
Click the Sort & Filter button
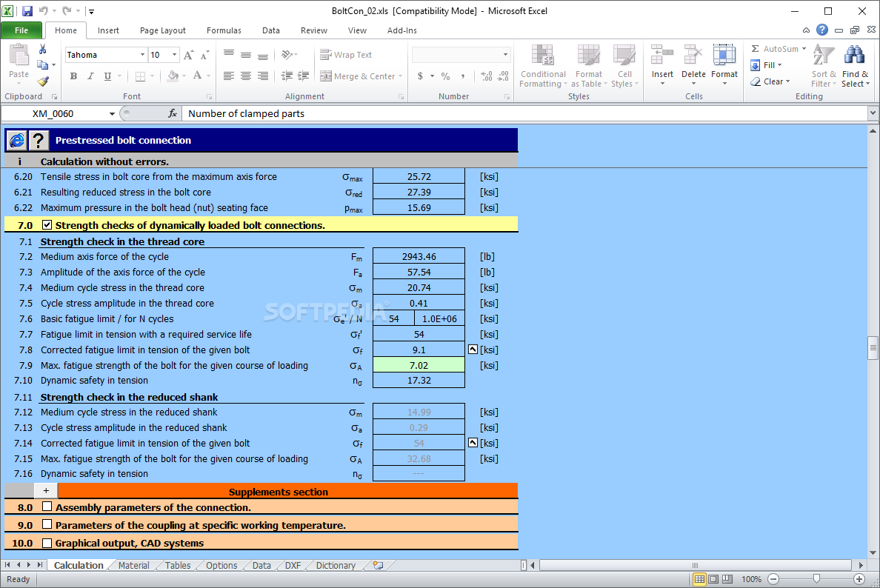(x=823, y=66)
